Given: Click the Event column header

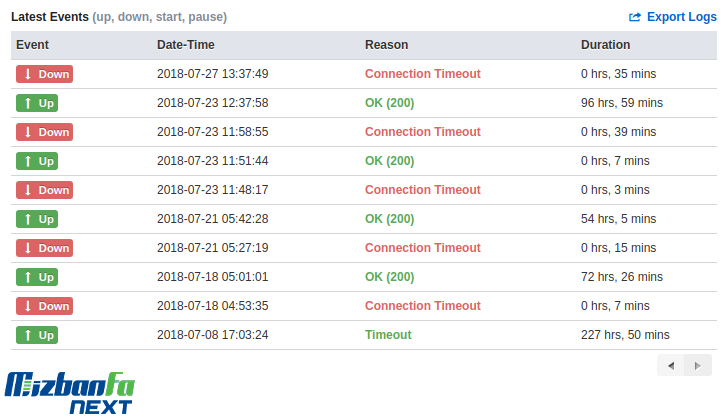Looking at the screenshot, I should (x=32, y=45).
